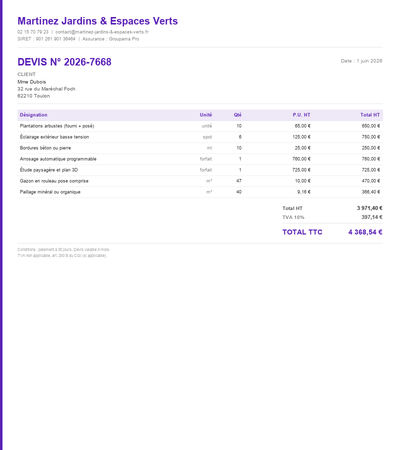
Task: Click the Gazon en rouleau pose comprise line
Action: [200, 181]
